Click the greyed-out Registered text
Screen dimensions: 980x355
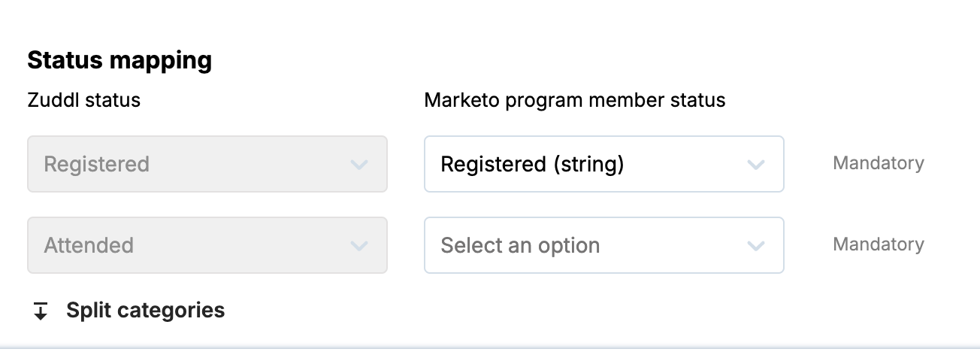[96, 164]
